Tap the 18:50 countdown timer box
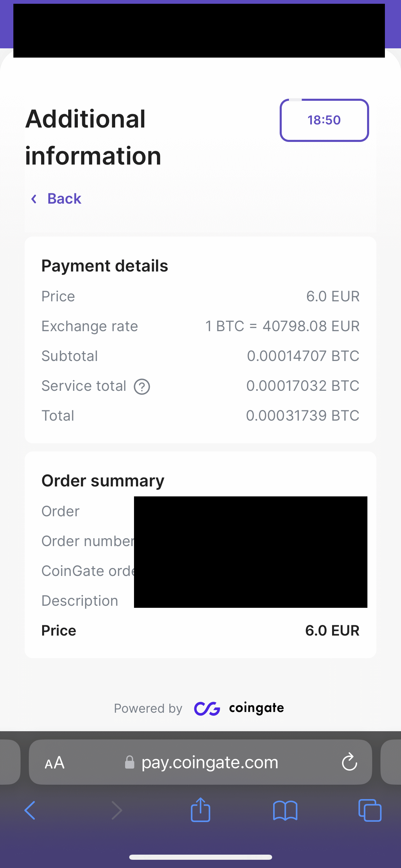Viewport: 401px width, 868px height. point(324,120)
